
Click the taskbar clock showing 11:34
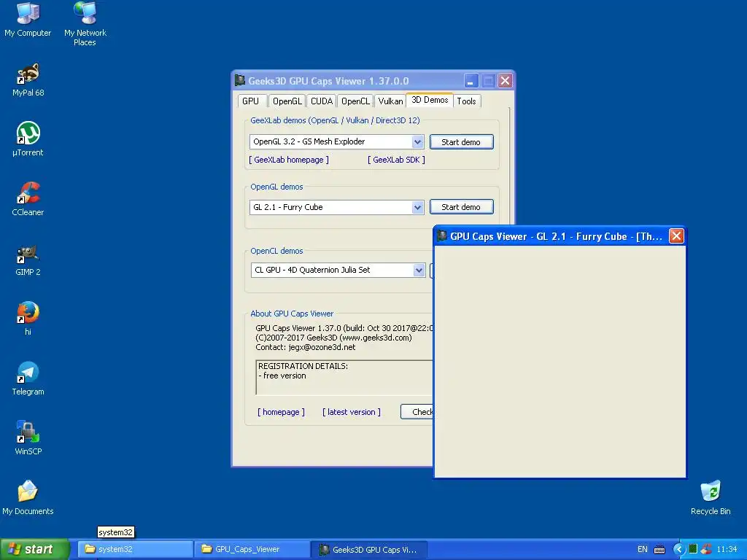click(727, 550)
